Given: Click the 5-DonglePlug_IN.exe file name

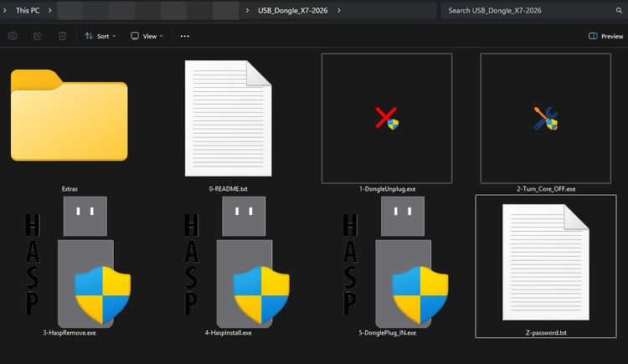Looking at the screenshot, I should [x=388, y=333].
